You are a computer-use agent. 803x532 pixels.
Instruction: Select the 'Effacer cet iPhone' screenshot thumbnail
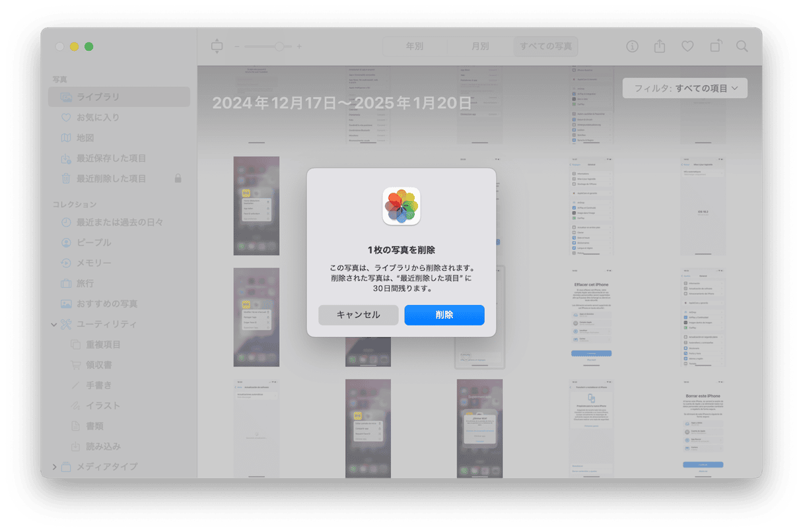(x=591, y=317)
